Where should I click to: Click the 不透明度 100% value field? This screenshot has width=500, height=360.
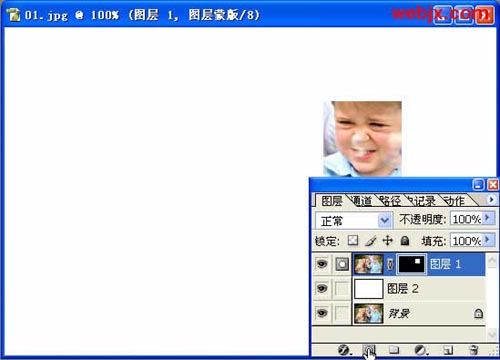(x=467, y=219)
